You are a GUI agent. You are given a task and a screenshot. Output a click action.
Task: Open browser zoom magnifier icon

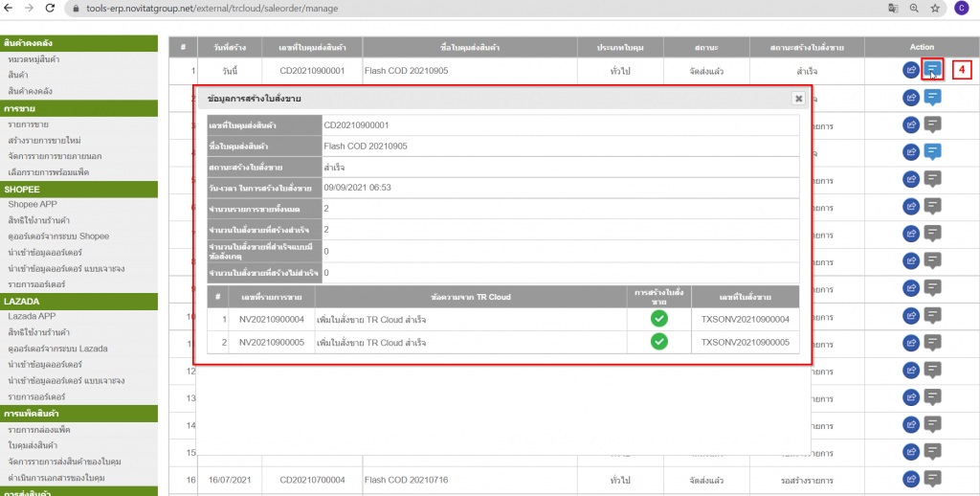[914, 8]
